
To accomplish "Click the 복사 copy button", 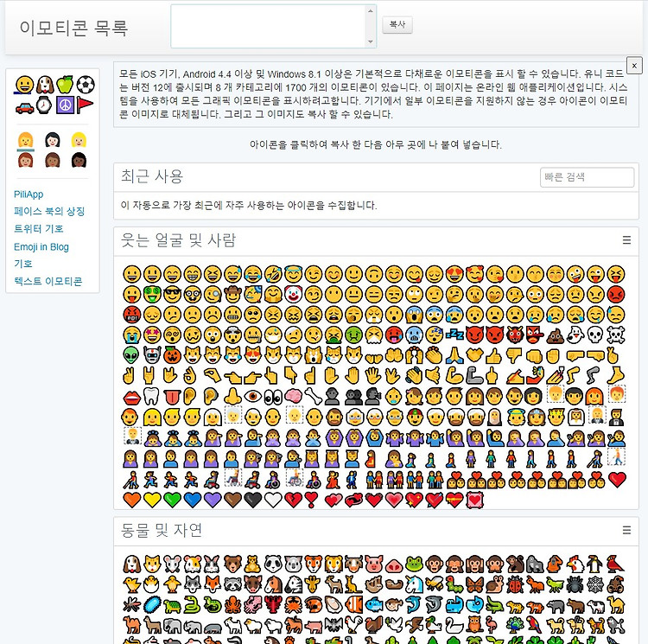I will coord(397,25).
